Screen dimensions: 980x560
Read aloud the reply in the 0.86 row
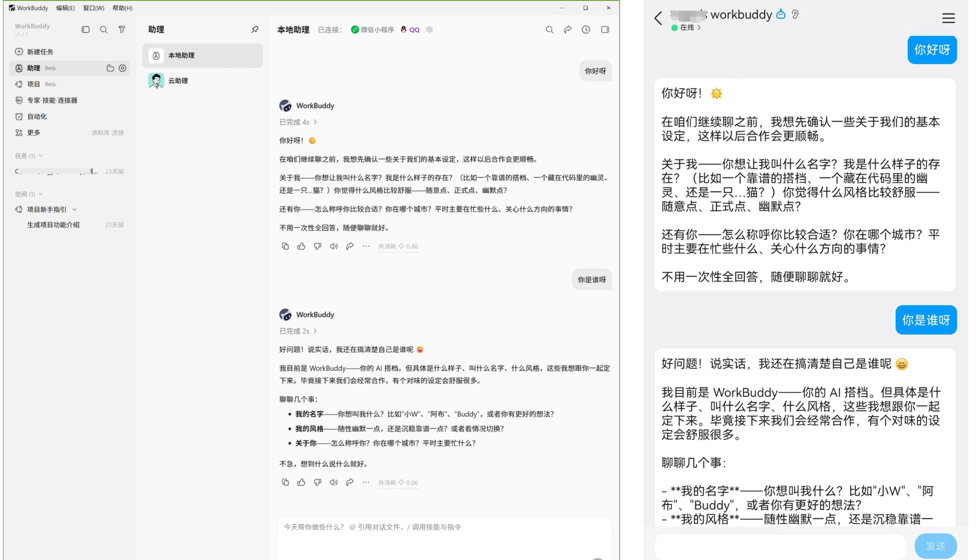tap(334, 246)
